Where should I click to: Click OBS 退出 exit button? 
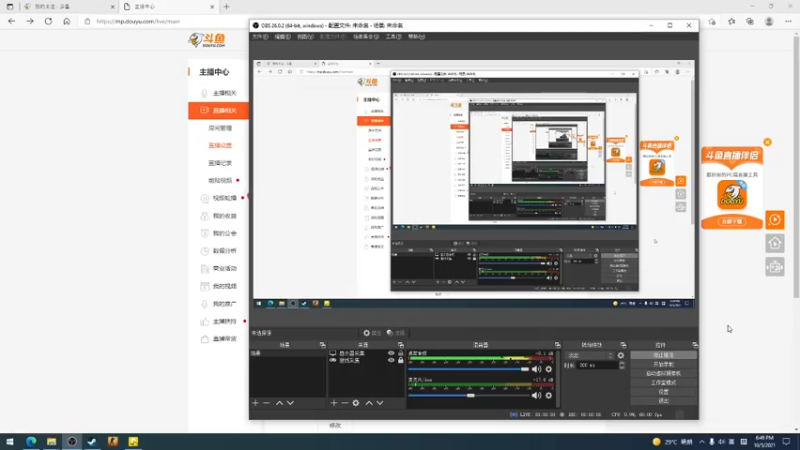(x=663, y=401)
